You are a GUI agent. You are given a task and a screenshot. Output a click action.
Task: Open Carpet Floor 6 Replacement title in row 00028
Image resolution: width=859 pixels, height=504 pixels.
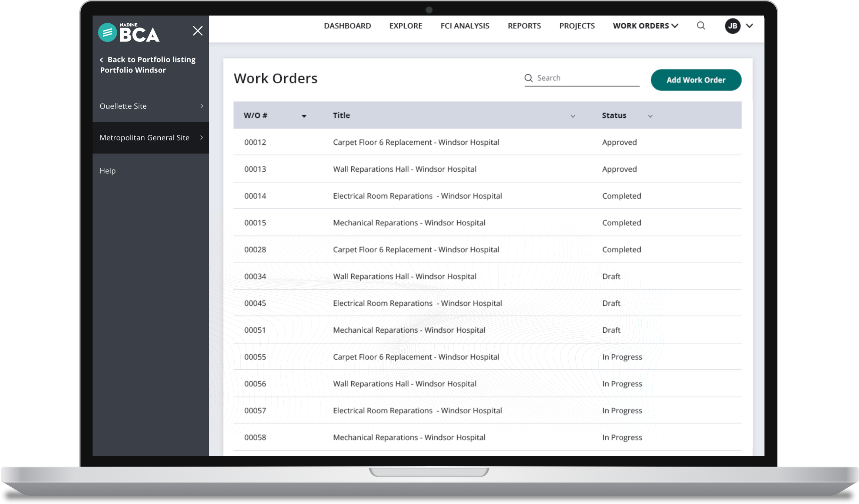[416, 250]
